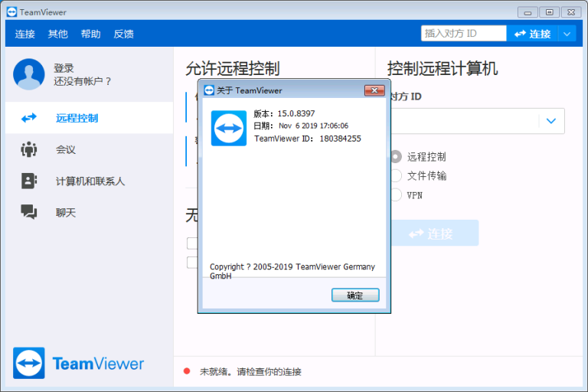Click the Copyright 2005-2019 text
Viewport: 588px width, 392px height.
coord(292,271)
